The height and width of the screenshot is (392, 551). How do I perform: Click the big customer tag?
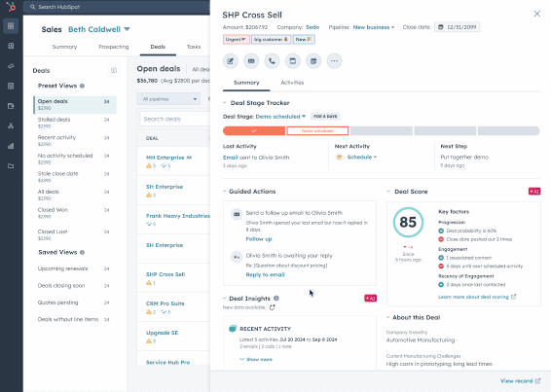pyautogui.click(x=271, y=39)
